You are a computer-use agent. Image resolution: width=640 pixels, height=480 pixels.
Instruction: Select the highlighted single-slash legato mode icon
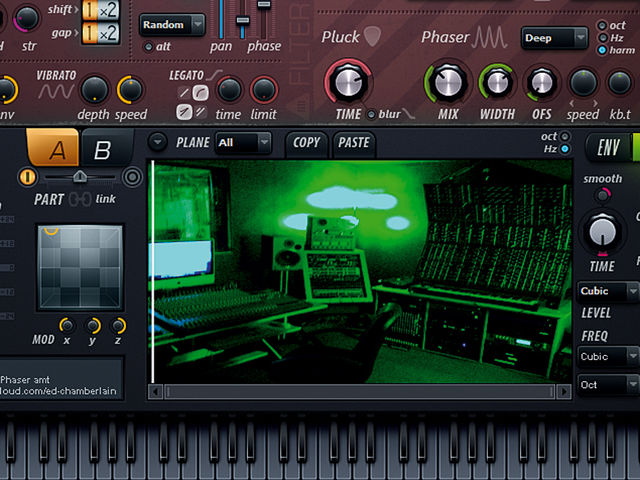pyautogui.click(x=184, y=111)
